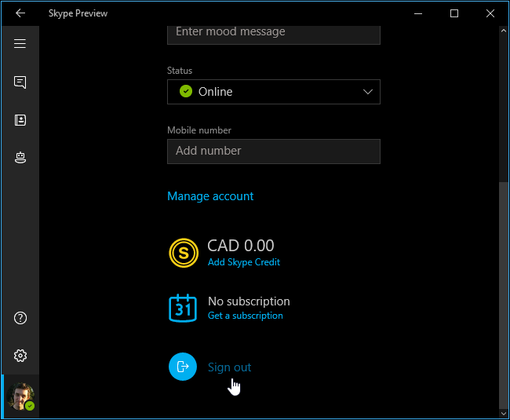The width and height of the screenshot is (510, 420).
Task: Focus the Add number field
Action: [274, 152]
